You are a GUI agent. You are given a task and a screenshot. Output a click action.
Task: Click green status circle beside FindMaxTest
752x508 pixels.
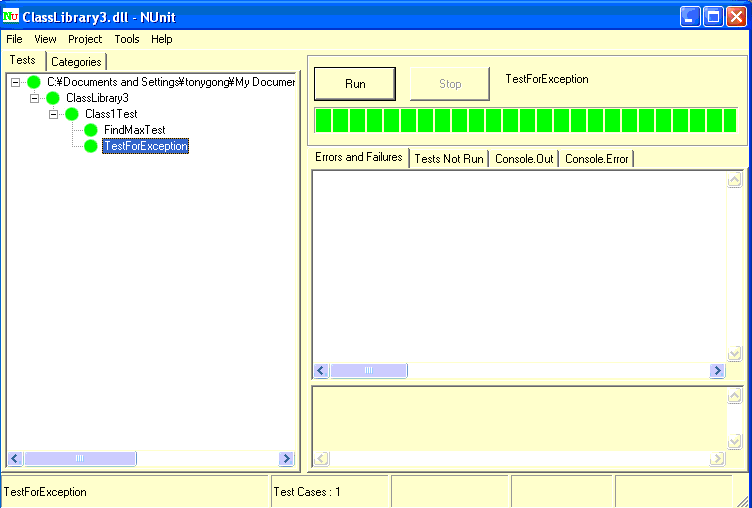pyautogui.click(x=91, y=130)
